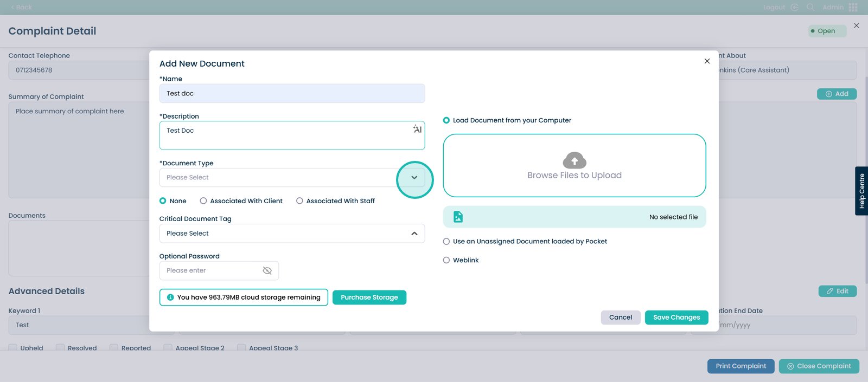
Task: Click the Purchase Storage button
Action: tap(369, 297)
